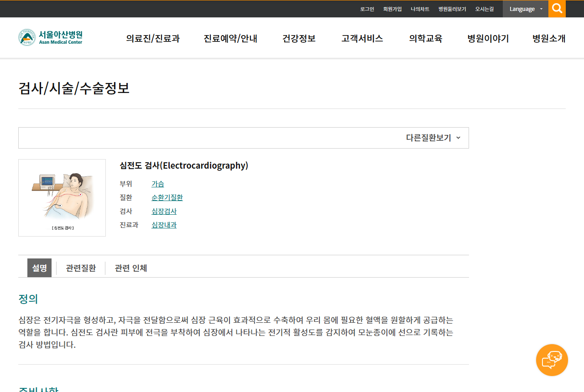Open the orange chatbot assistant icon
This screenshot has width=584, height=392.
pyautogui.click(x=552, y=360)
